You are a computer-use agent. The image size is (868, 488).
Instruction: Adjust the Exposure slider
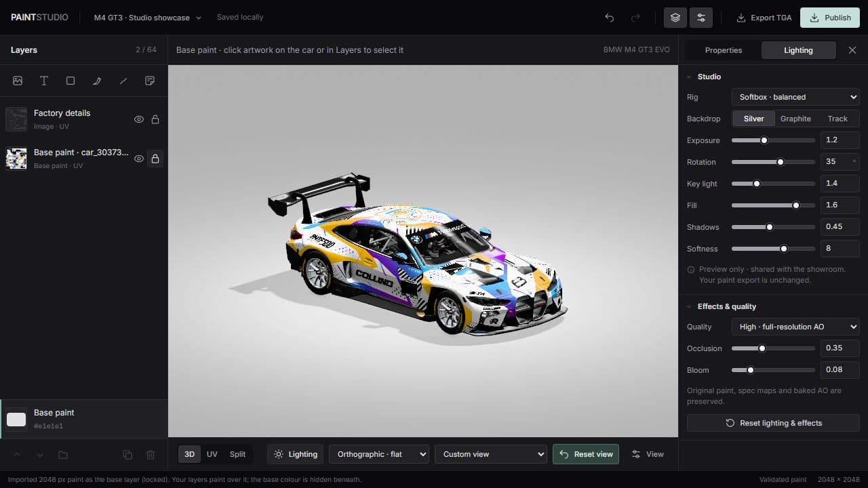pos(773,140)
